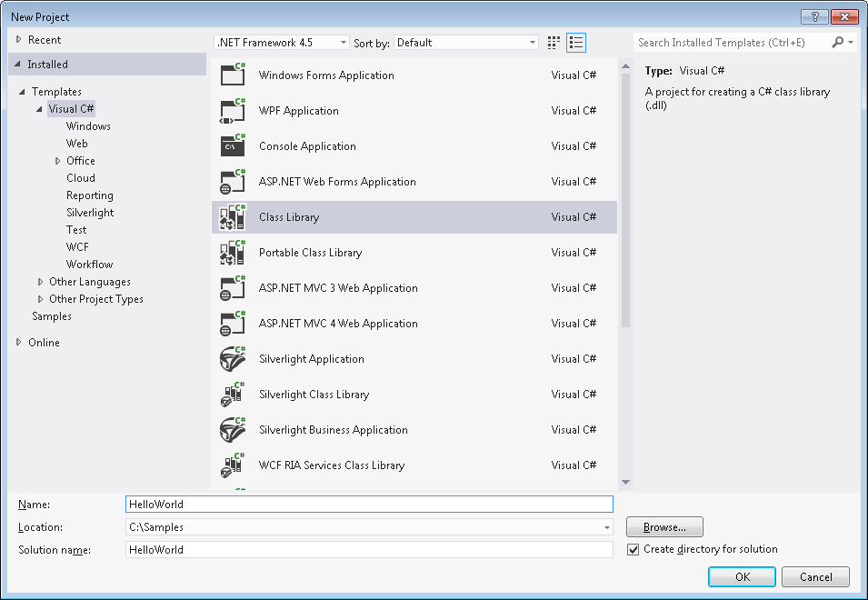Viewport: 868px width, 600px height.
Task: Select the WPF Application text label
Action: (298, 111)
